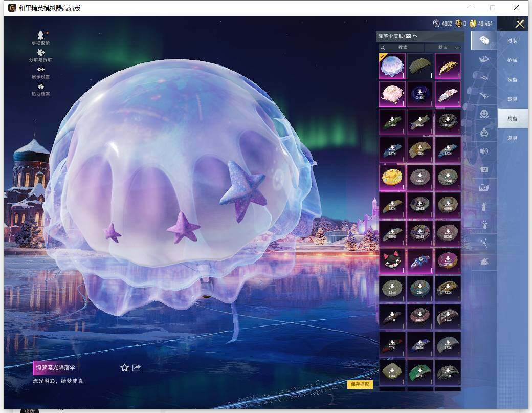Share the 绮梦流光降落伞 skin
The height and width of the screenshot is (413, 532).
pos(137,367)
